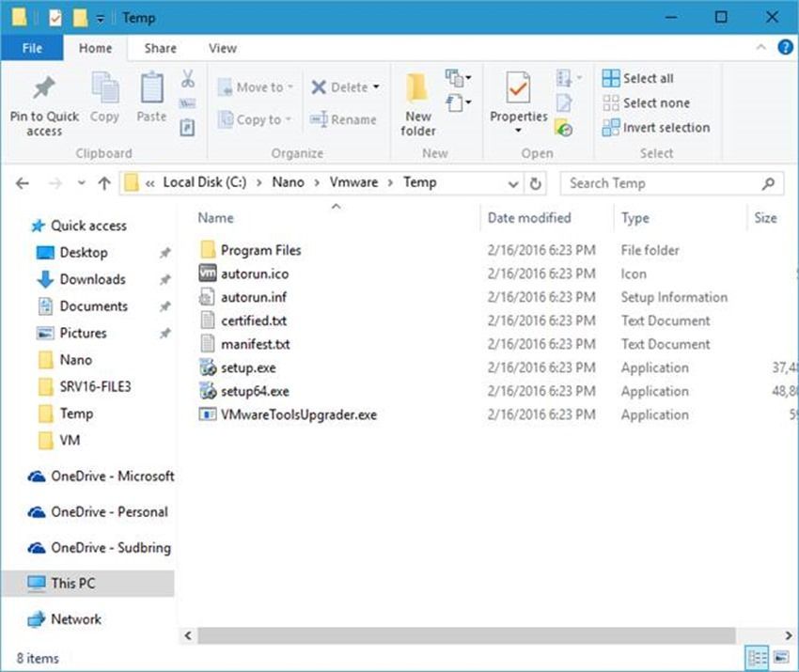Click the Paste clipboard icon
The width and height of the screenshot is (799, 672).
(x=152, y=87)
